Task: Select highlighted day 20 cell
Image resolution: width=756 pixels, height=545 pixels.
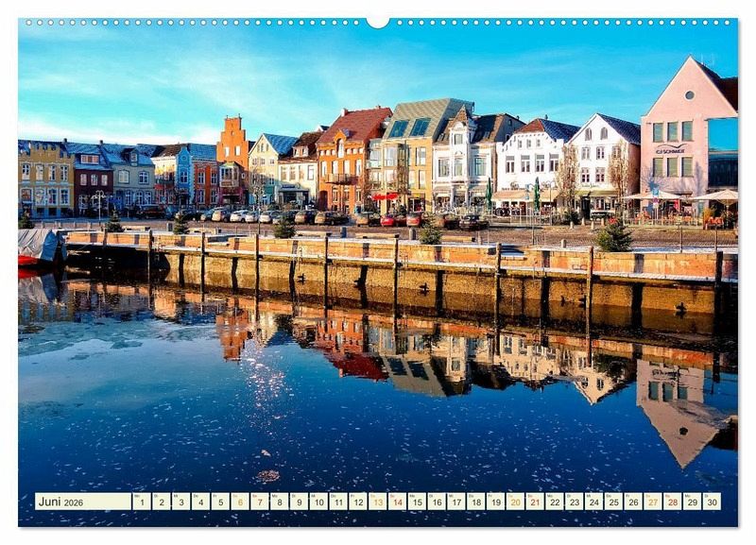Action: 515,502
